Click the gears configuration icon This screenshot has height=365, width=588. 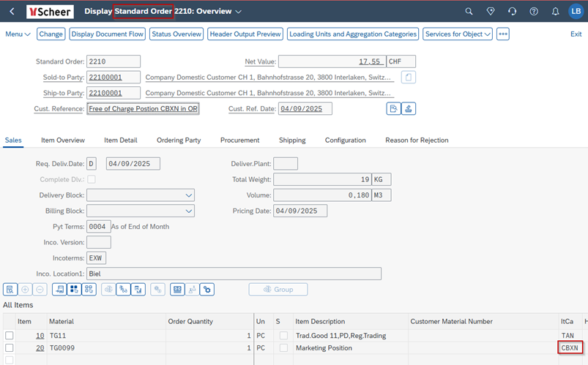point(207,290)
